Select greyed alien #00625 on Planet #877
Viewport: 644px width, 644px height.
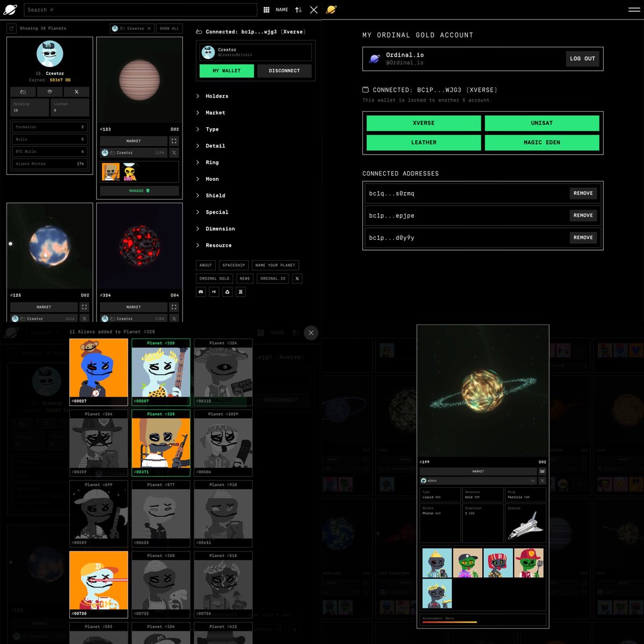pyautogui.click(x=161, y=514)
